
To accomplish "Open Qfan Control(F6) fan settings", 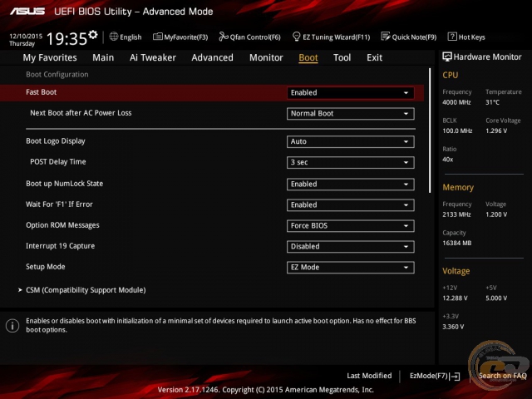I will (250, 37).
